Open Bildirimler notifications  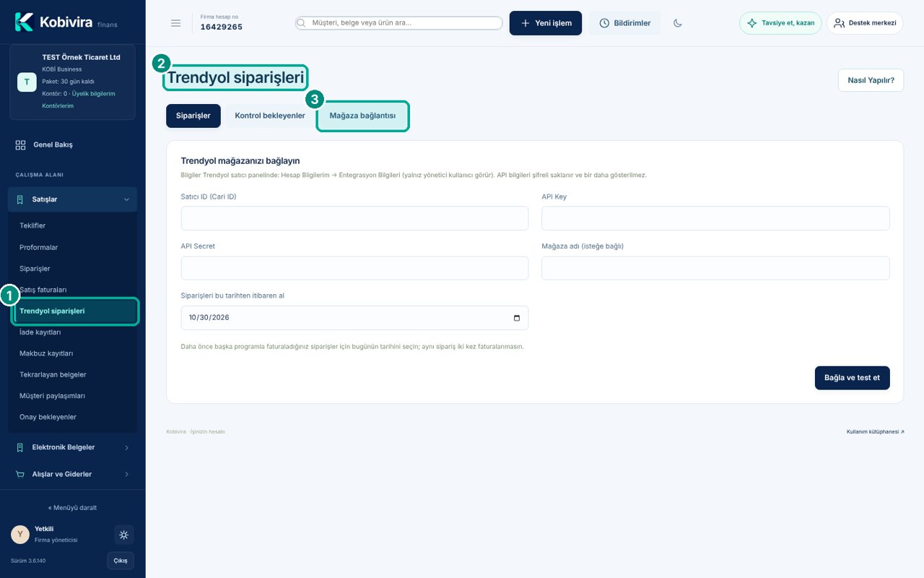click(624, 23)
